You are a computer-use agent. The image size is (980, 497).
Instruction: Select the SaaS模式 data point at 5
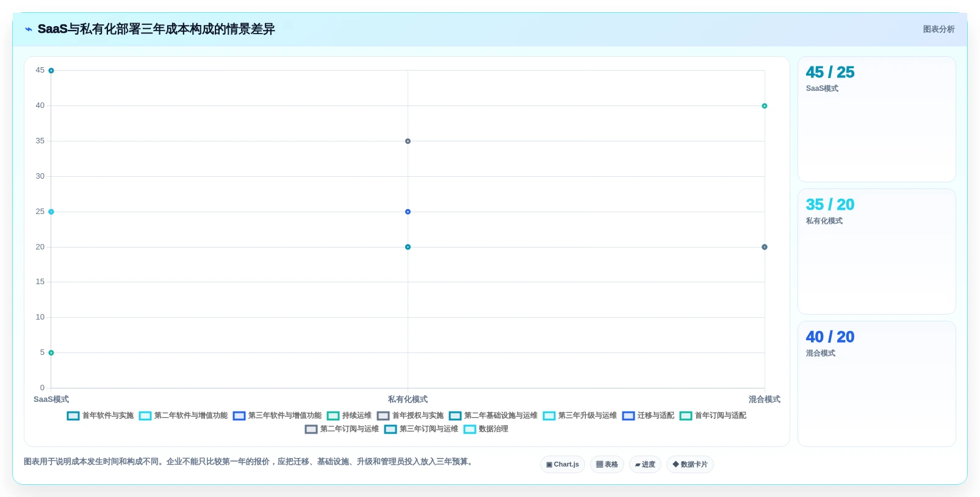tap(51, 352)
